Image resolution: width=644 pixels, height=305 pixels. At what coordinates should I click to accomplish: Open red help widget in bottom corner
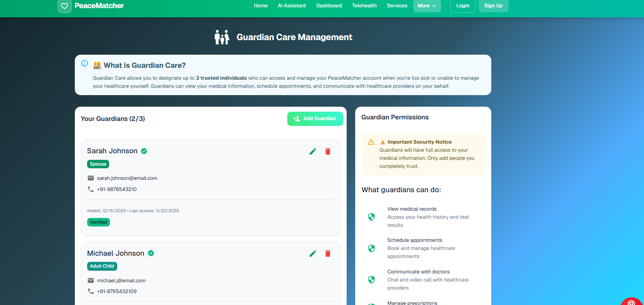pyautogui.click(x=632, y=302)
